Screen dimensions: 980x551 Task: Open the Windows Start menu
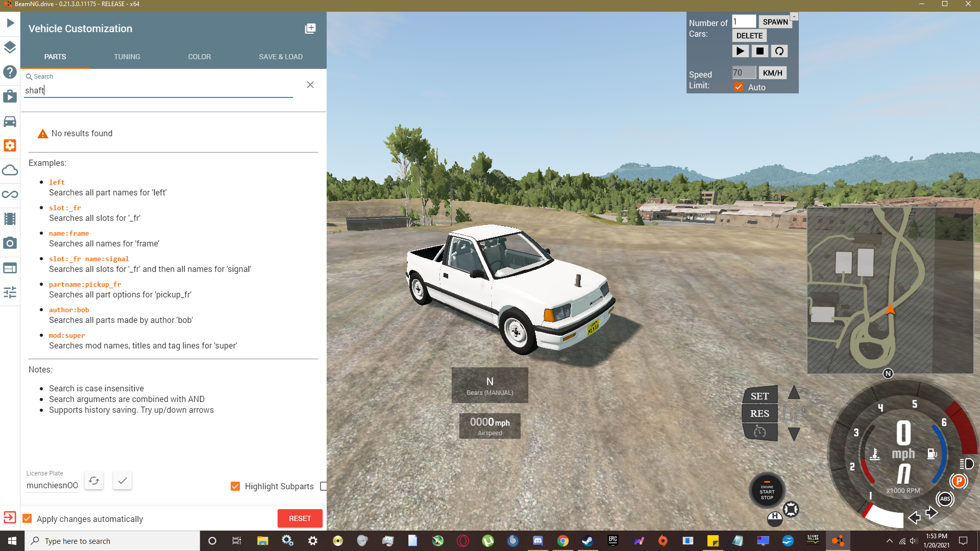coord(12,541)
